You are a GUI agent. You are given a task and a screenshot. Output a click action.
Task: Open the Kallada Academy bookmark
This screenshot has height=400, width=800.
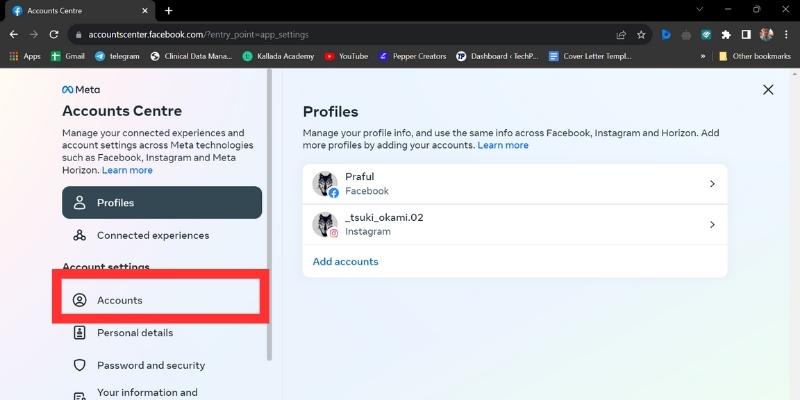click(279, 56)
